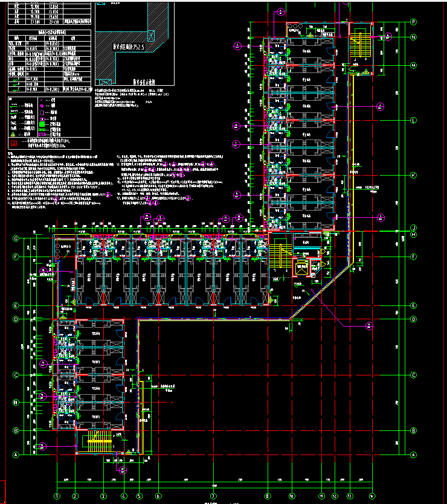Click grid axis bubble P
The height and width of the screenshot is (504, 447).
pos(414,22)
